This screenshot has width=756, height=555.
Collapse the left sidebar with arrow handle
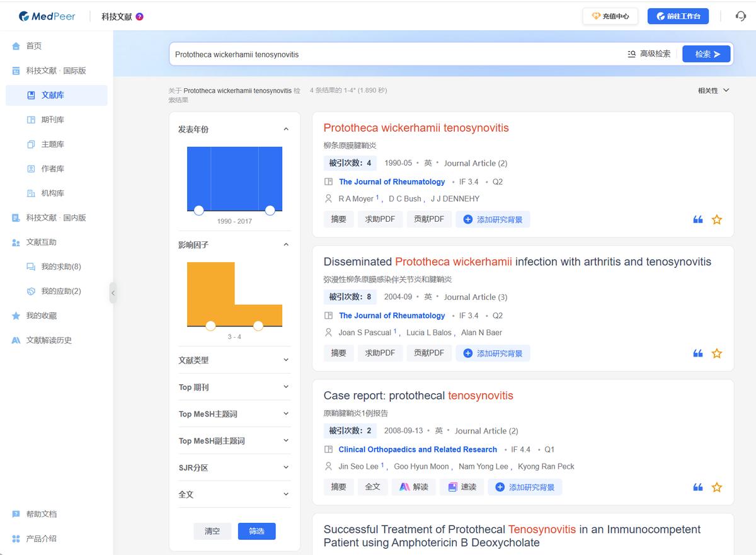[x=113, y=293]
